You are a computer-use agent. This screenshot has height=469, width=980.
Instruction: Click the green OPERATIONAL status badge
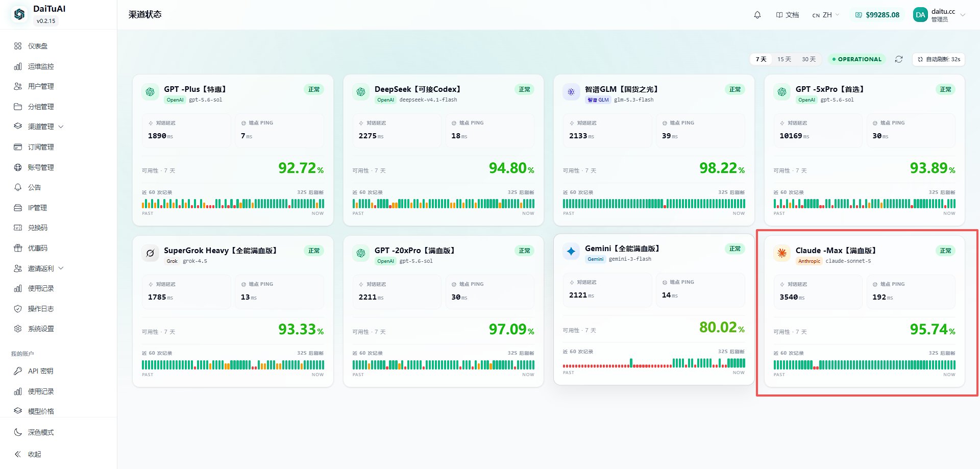click(x=856, y=59)
